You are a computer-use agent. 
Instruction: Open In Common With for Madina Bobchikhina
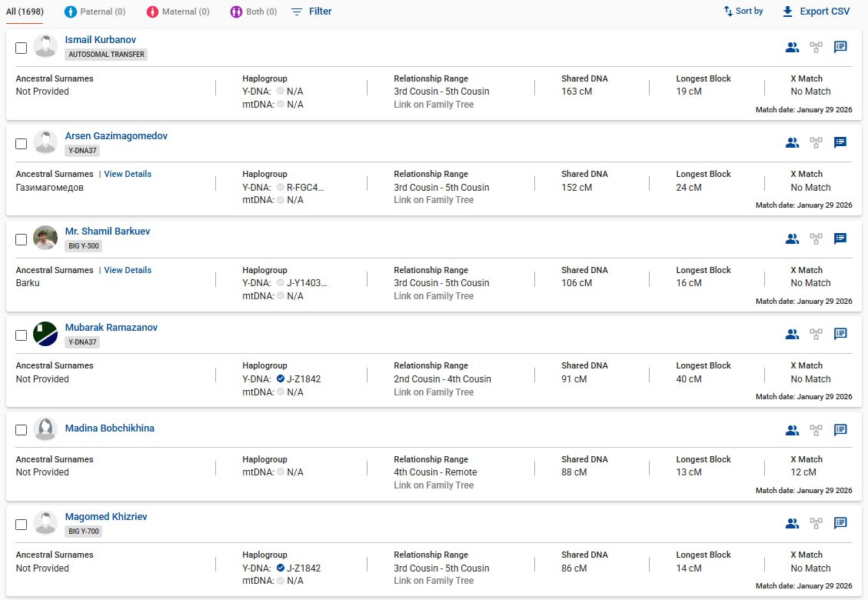792,430
